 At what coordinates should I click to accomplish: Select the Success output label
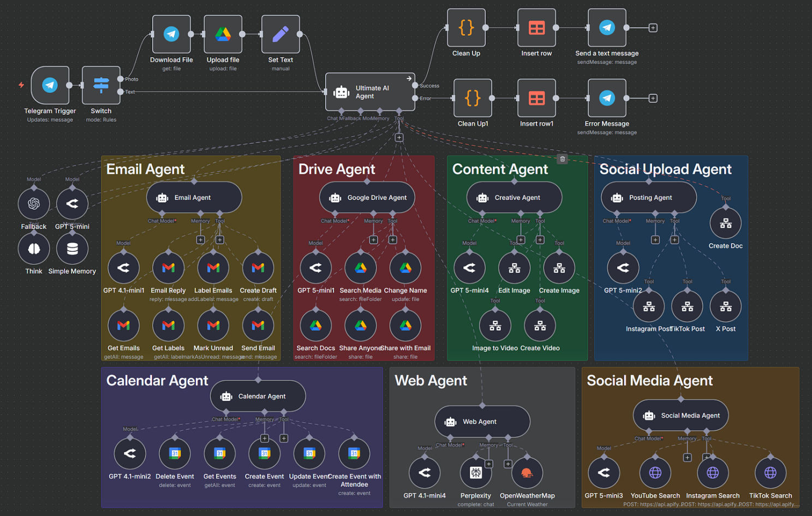[x=429, y=86]
